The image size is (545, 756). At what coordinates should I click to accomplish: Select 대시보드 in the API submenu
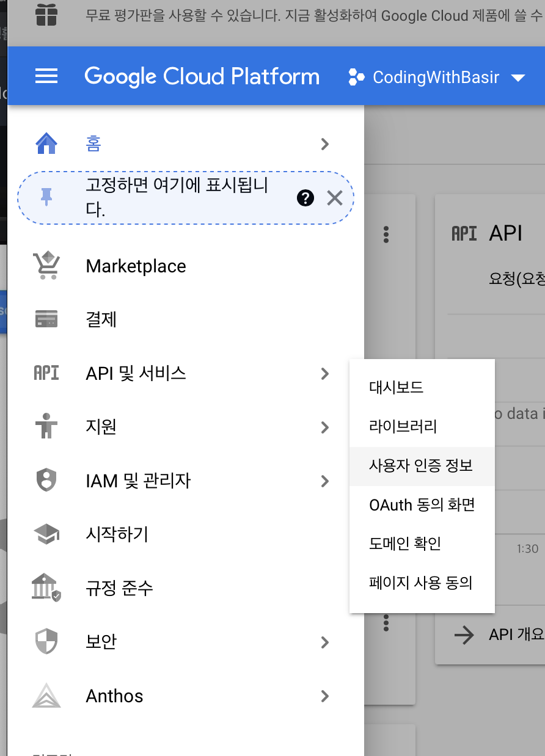click(422, 387)
